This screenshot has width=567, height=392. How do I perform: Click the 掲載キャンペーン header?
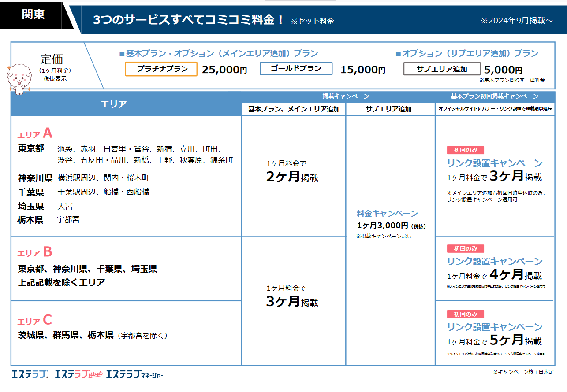[345, 96]
